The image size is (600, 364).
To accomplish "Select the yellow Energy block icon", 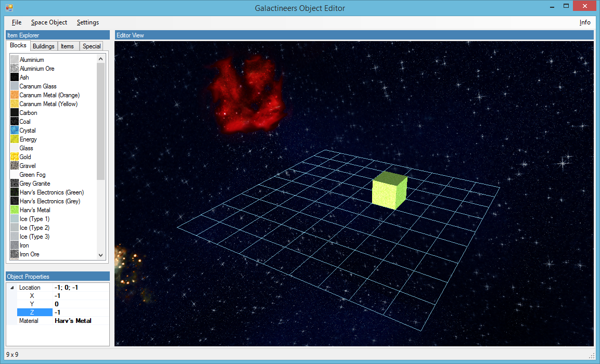I will 15,139.
